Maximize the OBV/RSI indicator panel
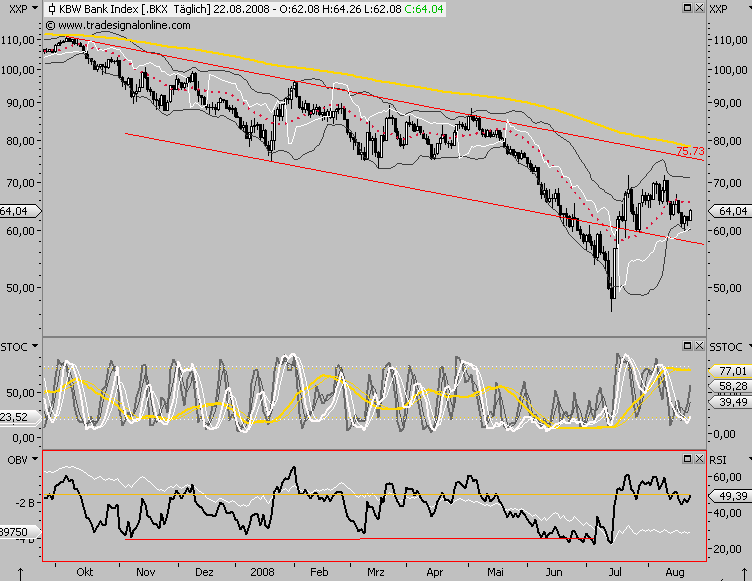This screenshot has height=581, width=752. pyautogui.click(x=688, y=458)
